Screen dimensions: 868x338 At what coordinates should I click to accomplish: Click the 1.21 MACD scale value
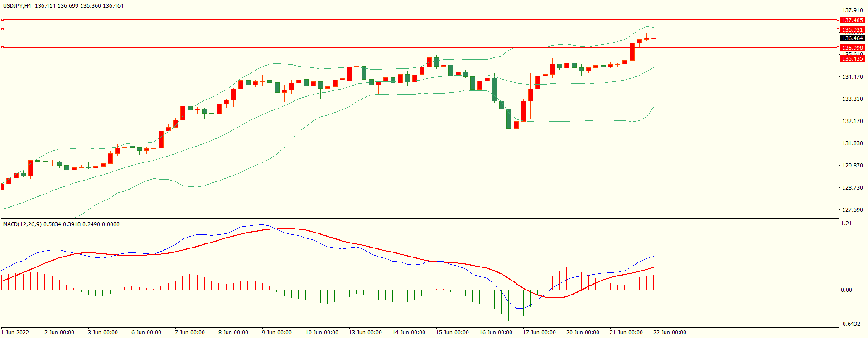[846, 224]
